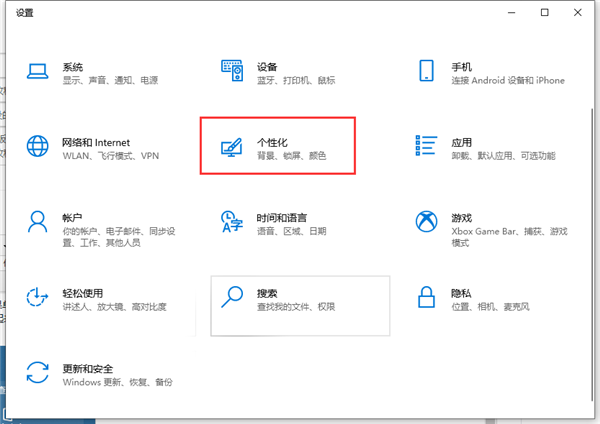Click the Update and Security (更新和安全) arrows icon

tap(38, 373)
